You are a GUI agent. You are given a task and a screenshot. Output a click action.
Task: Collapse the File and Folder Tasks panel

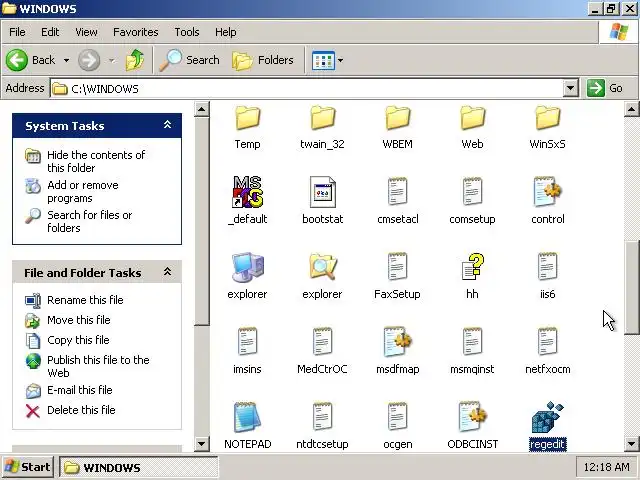(x=167, y=272)
